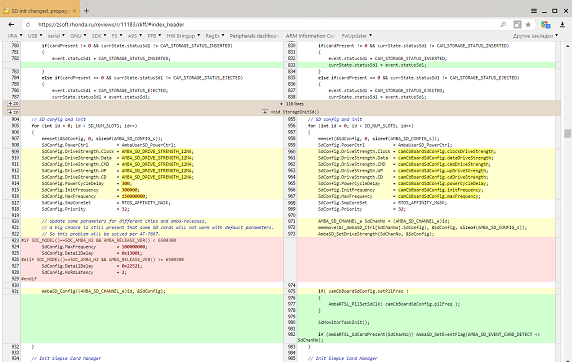572x362 pixels.
Task: Click 'SdMonitorTaskInit();' on line 980
Action: [344, 322]
